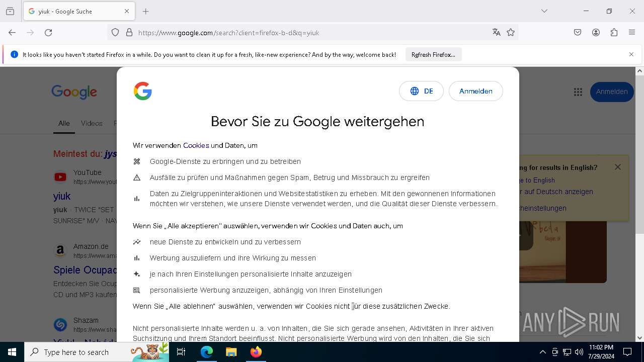
Task: Launch Microsoft Edge from taskbar
Action: pyautogui.click(x=207, y=352)
